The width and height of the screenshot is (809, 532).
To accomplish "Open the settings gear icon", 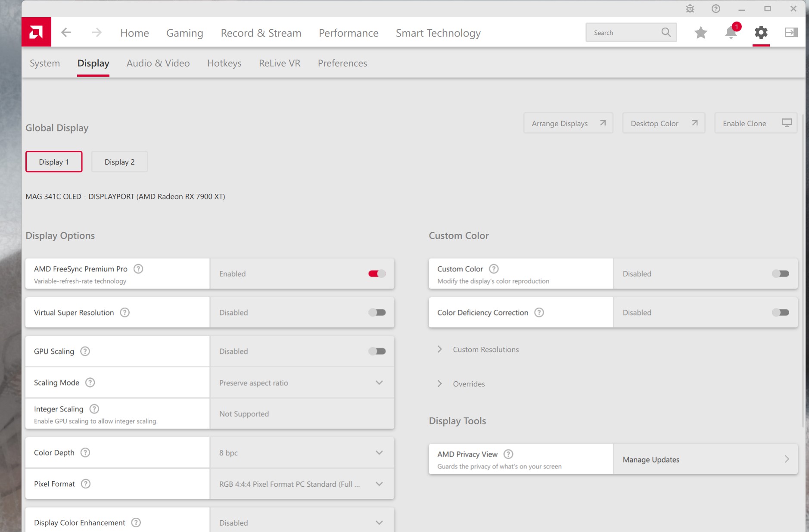I will 761,32.
